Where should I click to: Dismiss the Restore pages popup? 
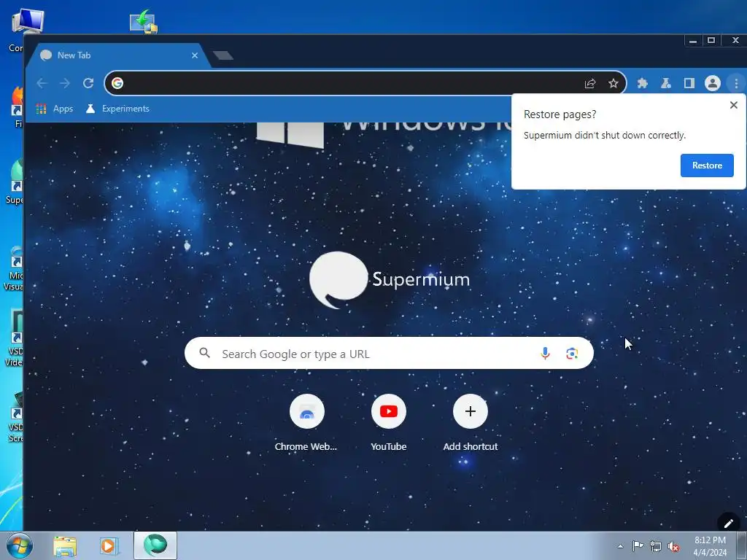(x=734, y=105)
